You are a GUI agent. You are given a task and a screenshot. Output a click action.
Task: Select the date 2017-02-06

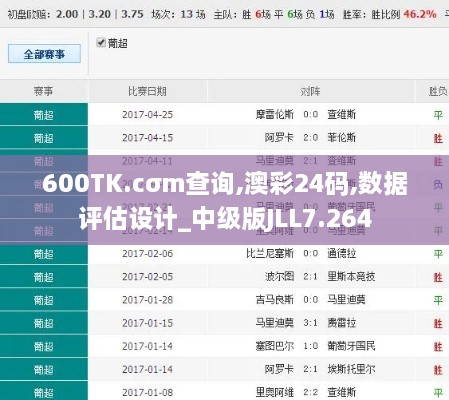pos(147,254)
